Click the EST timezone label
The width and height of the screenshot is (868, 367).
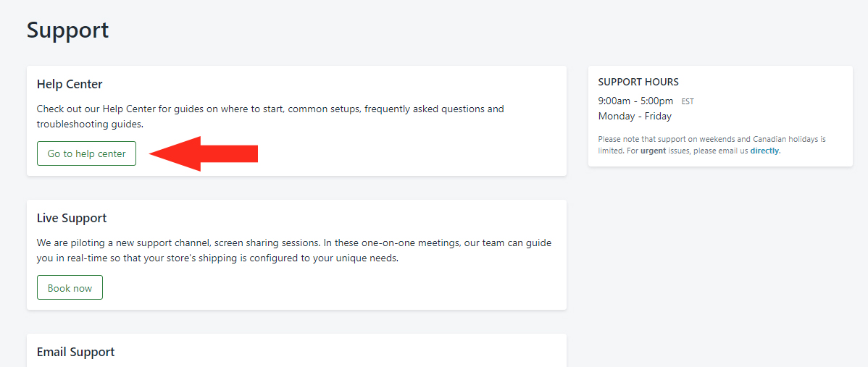coord(688,101)
